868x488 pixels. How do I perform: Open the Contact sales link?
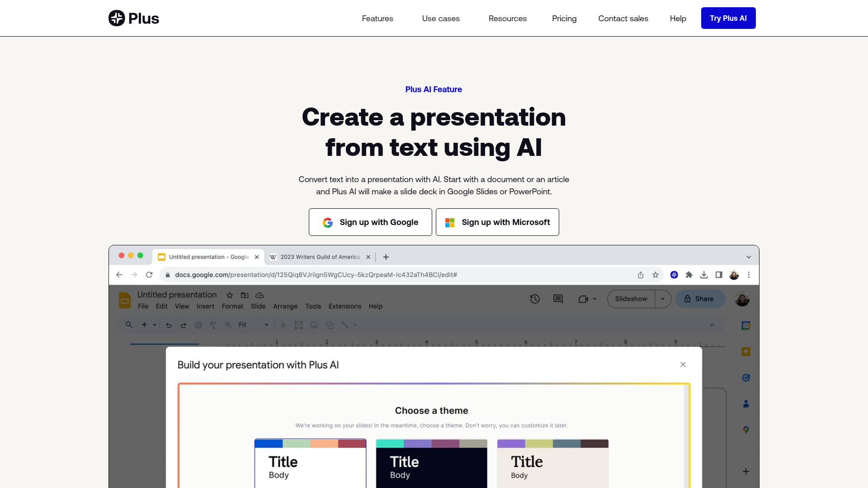point(623,19)
